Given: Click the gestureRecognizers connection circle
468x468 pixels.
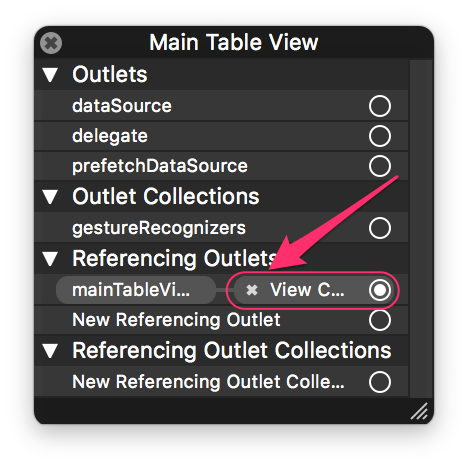Looking at the screenshot, I should [x=380, y=228].
